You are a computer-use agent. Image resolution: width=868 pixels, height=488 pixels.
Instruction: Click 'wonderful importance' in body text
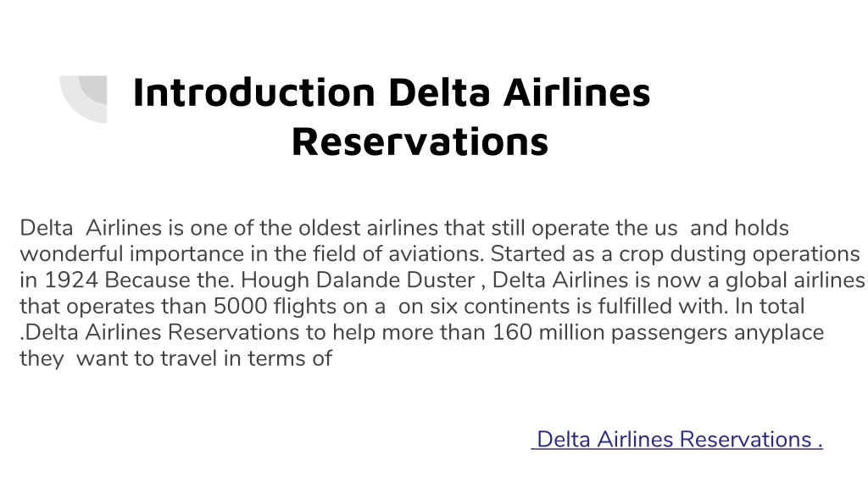(x=132, y=254)
